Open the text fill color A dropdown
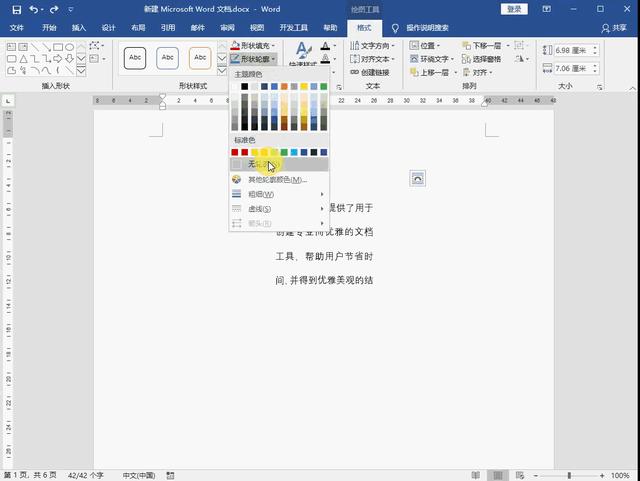Image resolution: width=640 pixels, height=481 pixels. pos(329,46)
